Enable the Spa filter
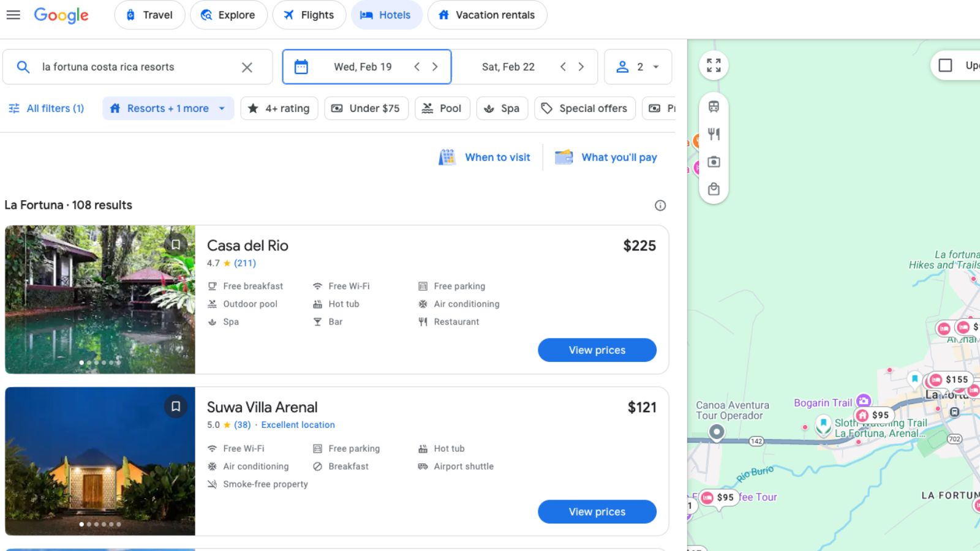The image size is (980, 551). pos(502,108)
